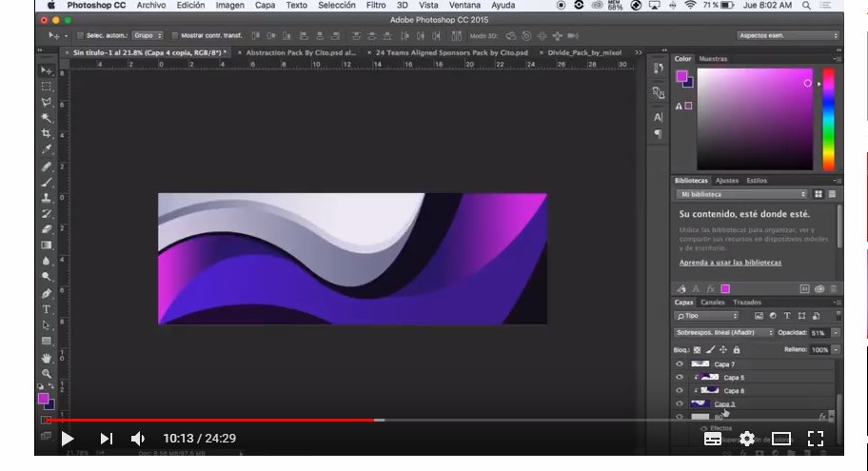
Task: Play the video
Action: (68, 439)
